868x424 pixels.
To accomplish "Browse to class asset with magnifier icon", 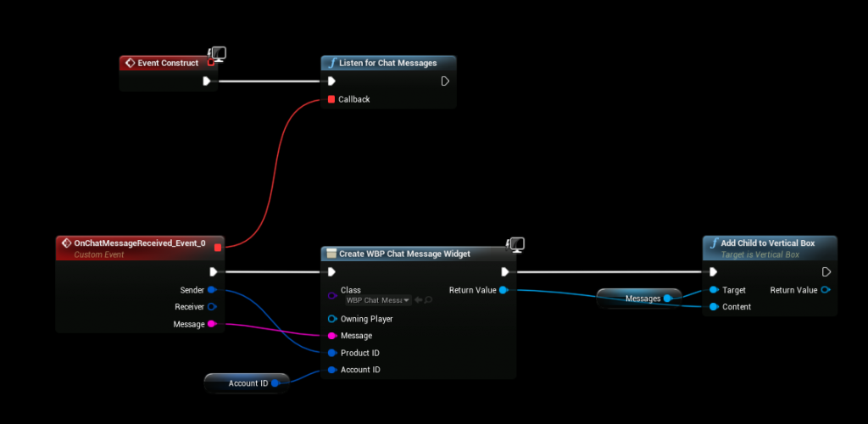I will click(429, 300).
